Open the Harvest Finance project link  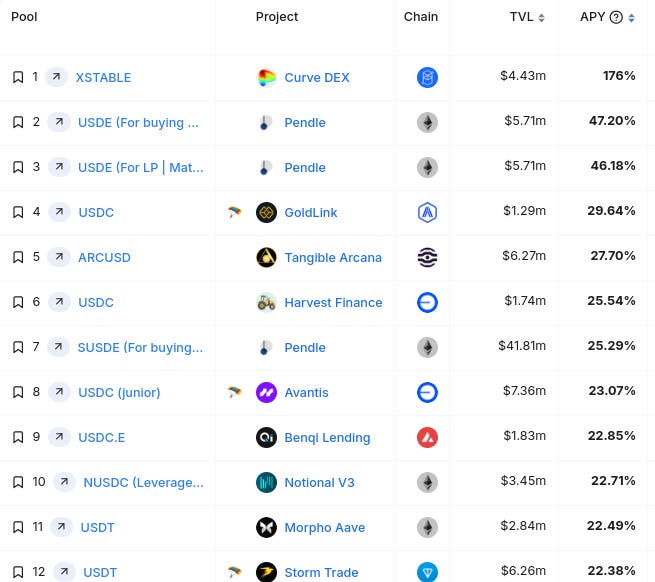[x=333, y=302]
